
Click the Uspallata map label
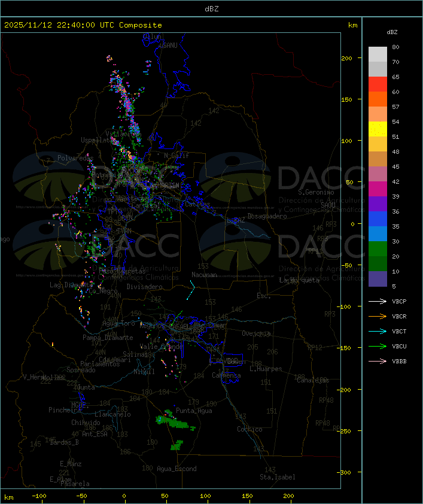[96, 140]
